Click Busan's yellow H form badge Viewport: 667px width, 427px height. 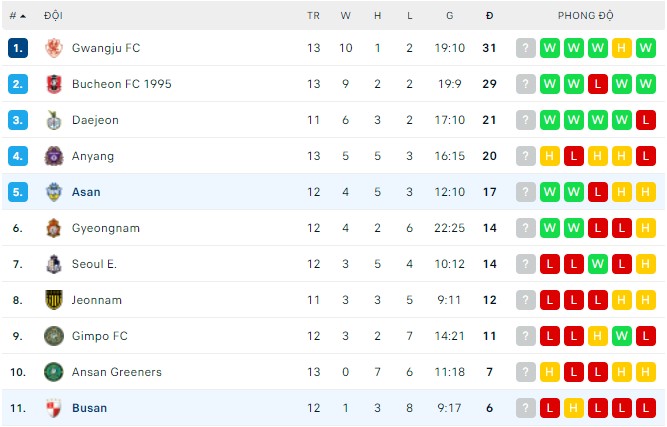point(574,408)
